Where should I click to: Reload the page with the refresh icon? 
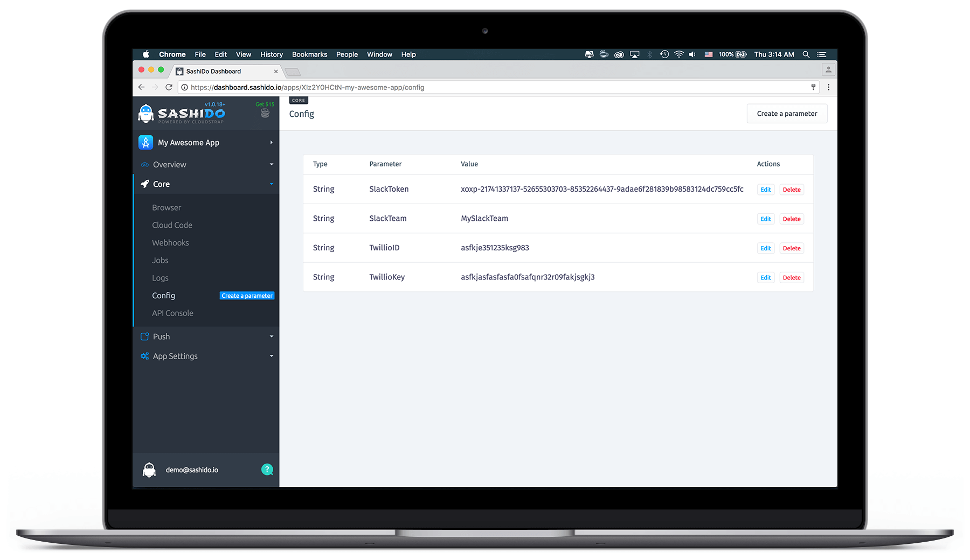tap(169, 87)
